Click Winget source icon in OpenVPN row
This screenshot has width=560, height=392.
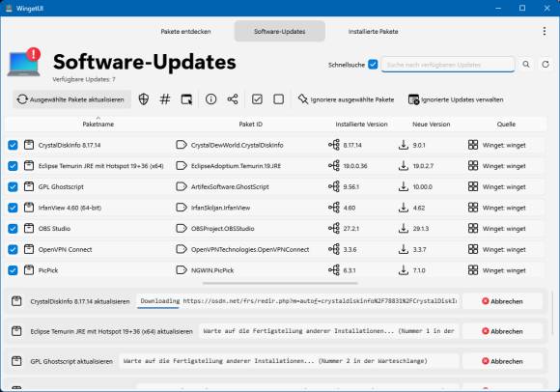(473, 249)
